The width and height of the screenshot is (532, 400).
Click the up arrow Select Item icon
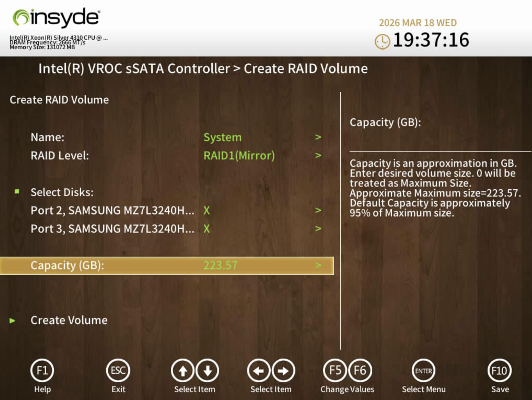(x=182, y=370)
